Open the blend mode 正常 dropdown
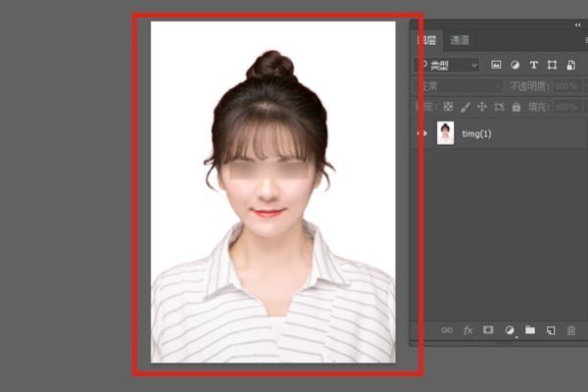Screen dimensions: 588x392 459,86
